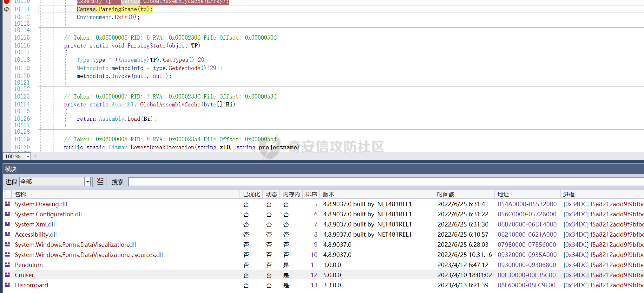
Task: Click the GetMethods call on line 10119
Action: tap(184, 68)
